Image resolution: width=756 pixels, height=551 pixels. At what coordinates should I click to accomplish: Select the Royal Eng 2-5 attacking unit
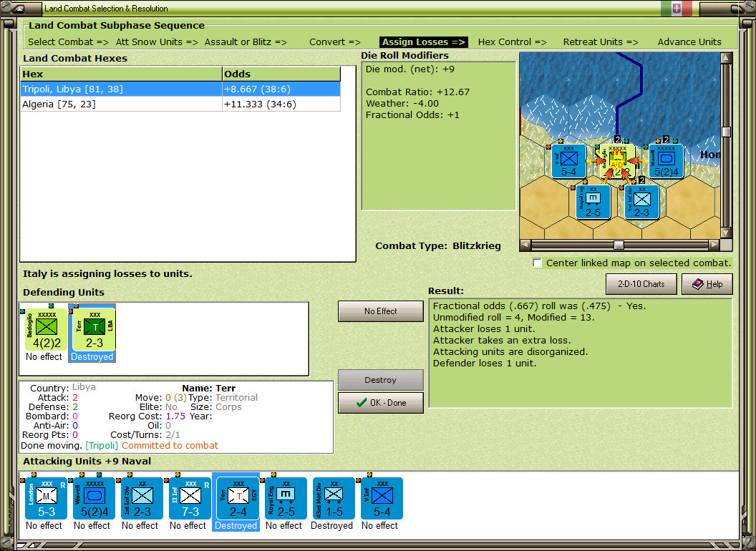pos(286,499)
